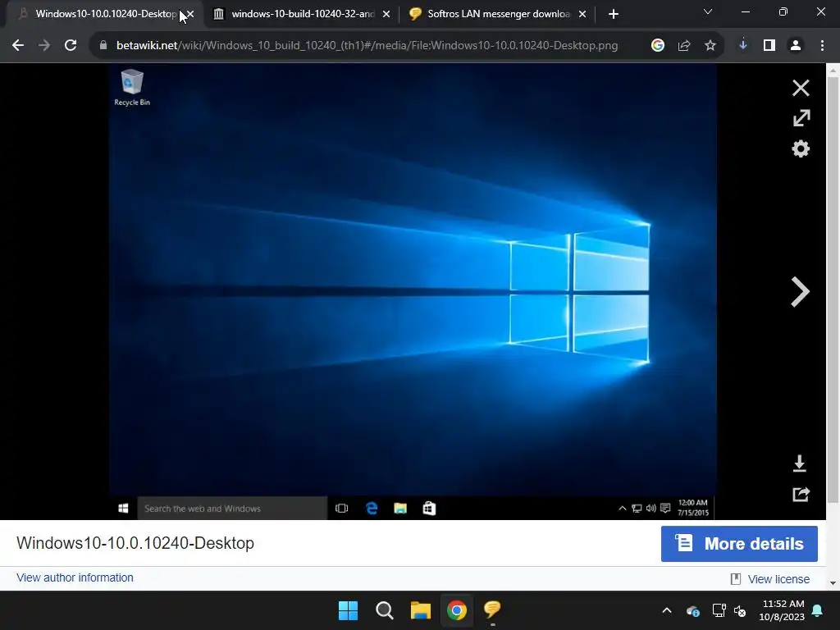The width and height of the screenshot is (840, 630).
Task: Open taskbar Search
Action: click(x=385, y=610)
